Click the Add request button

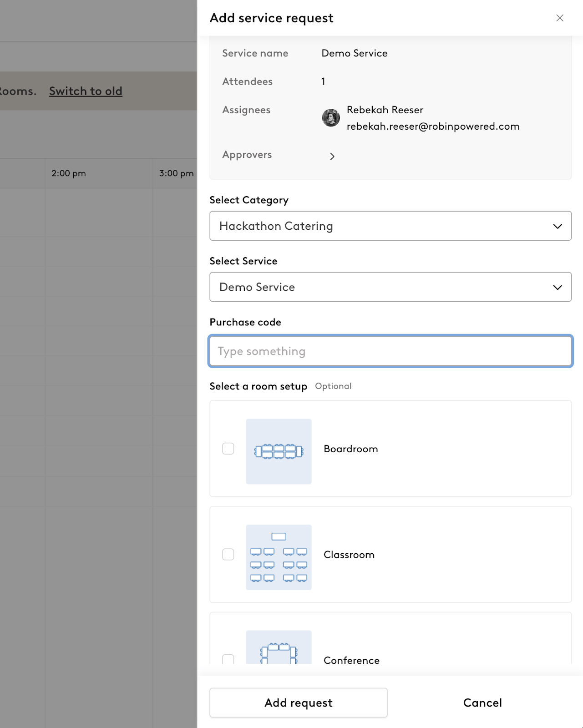point(299,703)
